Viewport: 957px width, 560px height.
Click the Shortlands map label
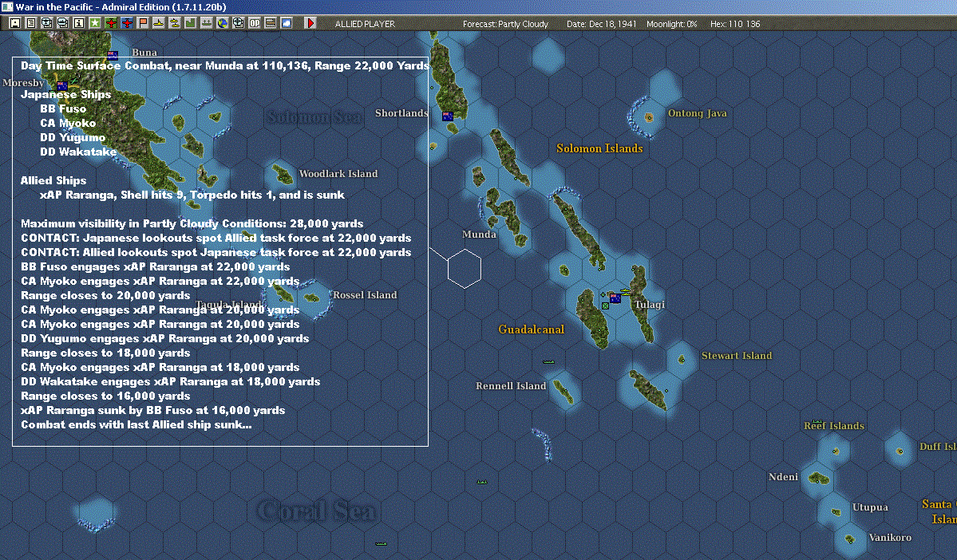401,112
